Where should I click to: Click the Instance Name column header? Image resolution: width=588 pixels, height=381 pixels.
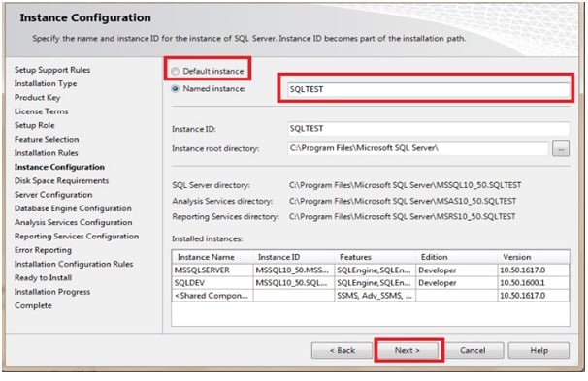pos(212,257)
